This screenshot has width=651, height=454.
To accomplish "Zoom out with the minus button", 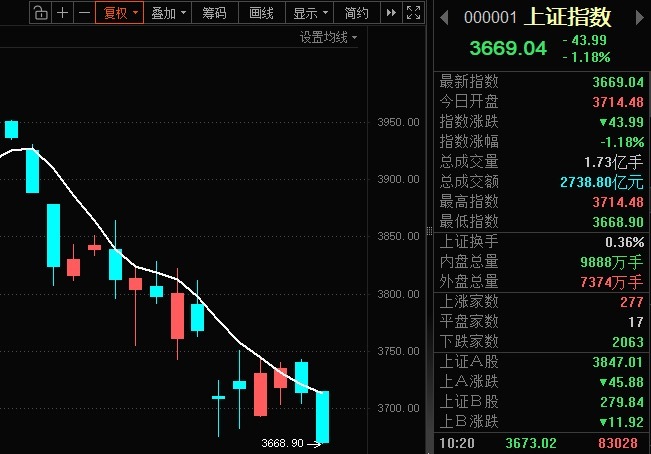I will tap(84, 13).
